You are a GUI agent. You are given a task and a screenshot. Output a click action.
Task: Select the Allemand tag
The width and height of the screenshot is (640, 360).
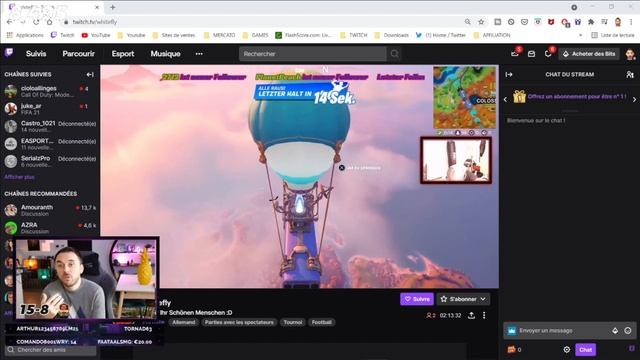[184, 322]
